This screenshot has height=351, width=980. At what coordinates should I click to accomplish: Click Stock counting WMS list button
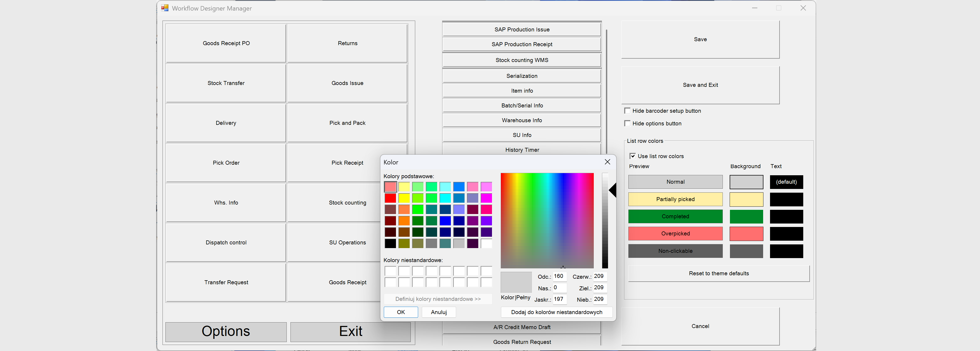tap(522, 60)
